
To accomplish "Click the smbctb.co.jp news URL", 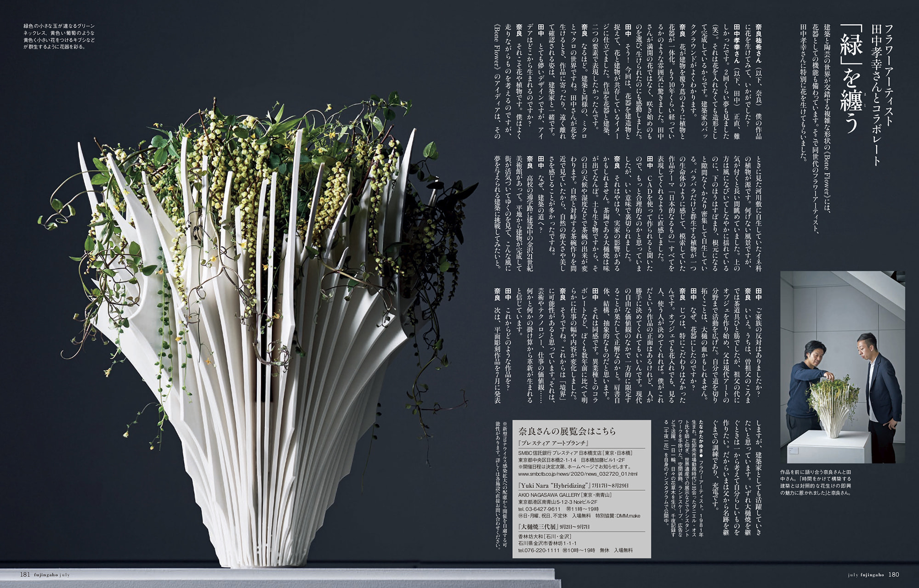I will click(x=577, y=474).
